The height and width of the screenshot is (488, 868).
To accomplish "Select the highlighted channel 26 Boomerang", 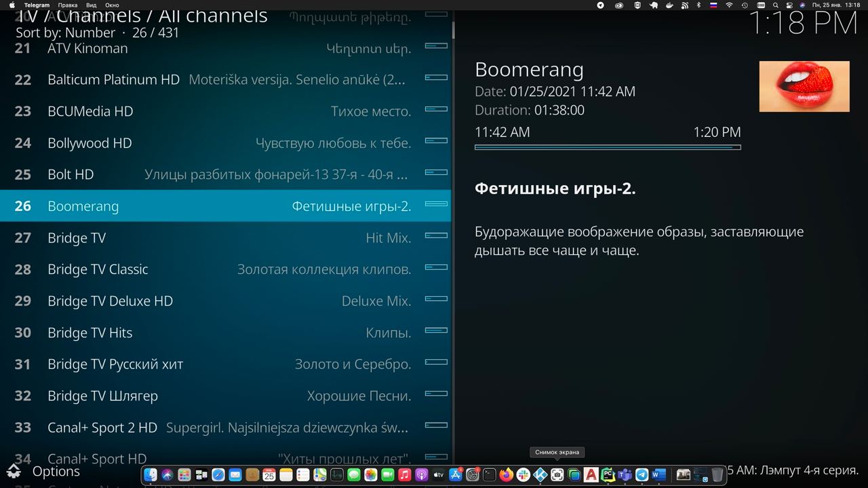I will click(x=225, y=206).
